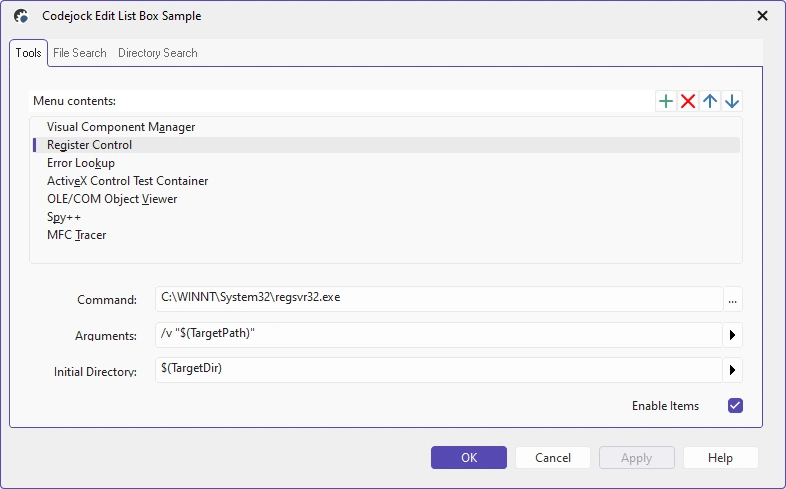This screenshot has height=489, width=786.
Task: Click the Initial Directory input field
Action: pos(439,370)
